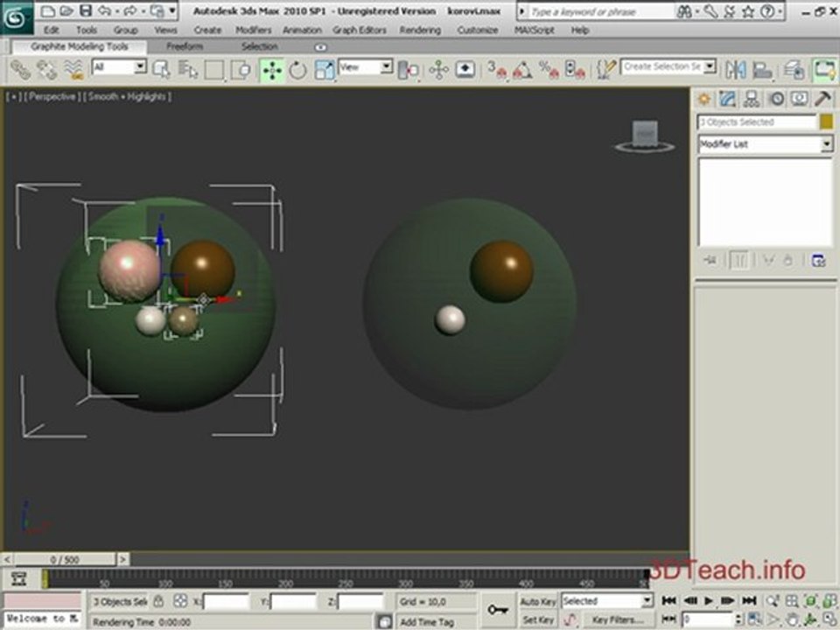The height and width of the screenshot is (630, 840).
Task: Click the Set Key button
Action: (537, 619)
